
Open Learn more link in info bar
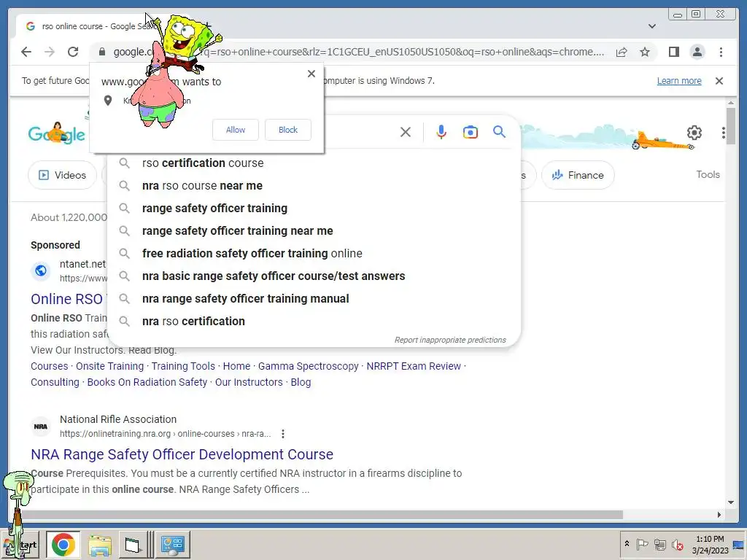pos(679,81)
